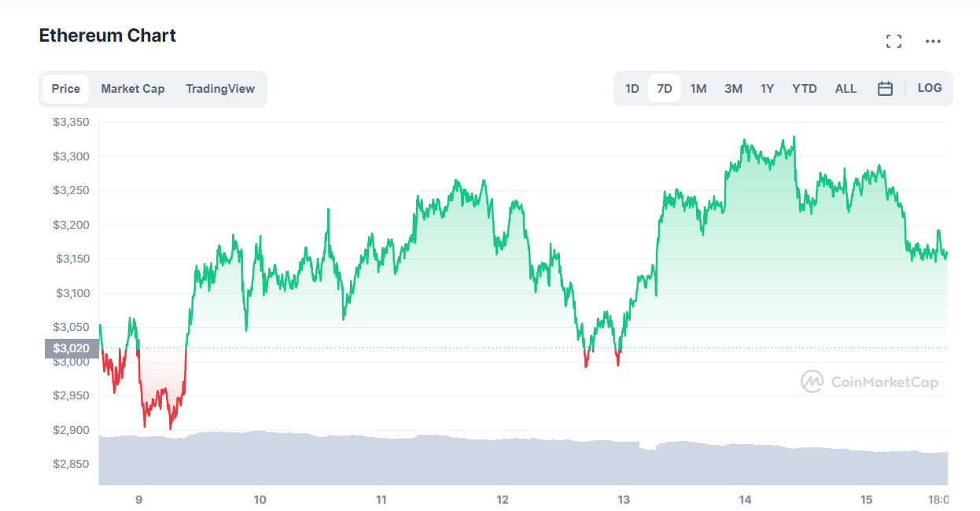Screen dimensions: 980x511
Task: Switch to the Market Cap tab
Action: [133, 88]
